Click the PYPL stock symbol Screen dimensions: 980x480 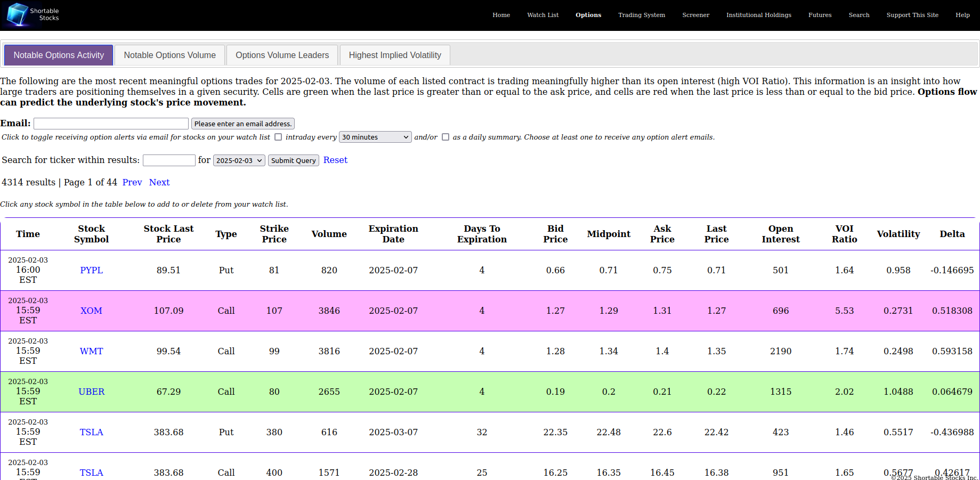[91, 270]
